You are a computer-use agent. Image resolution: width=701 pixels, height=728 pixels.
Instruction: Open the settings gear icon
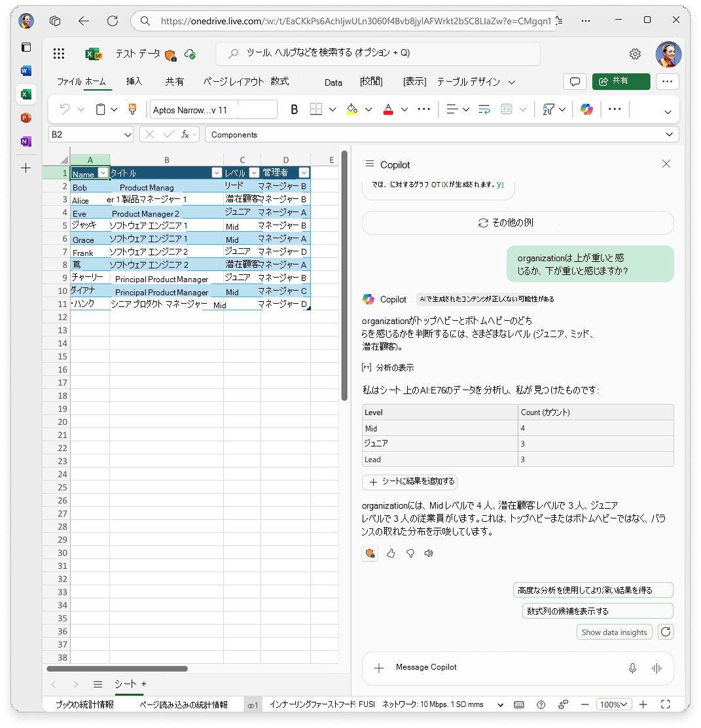[x=635, y=54]
